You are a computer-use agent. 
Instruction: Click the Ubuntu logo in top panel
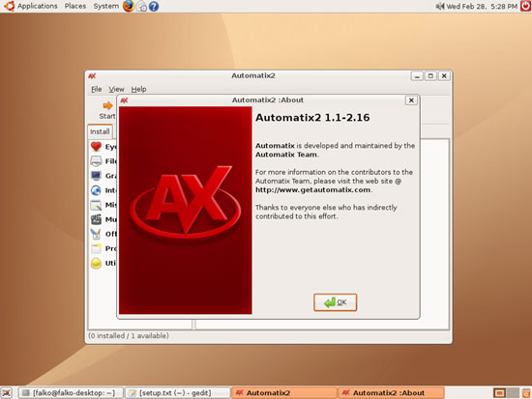(9, 6)
